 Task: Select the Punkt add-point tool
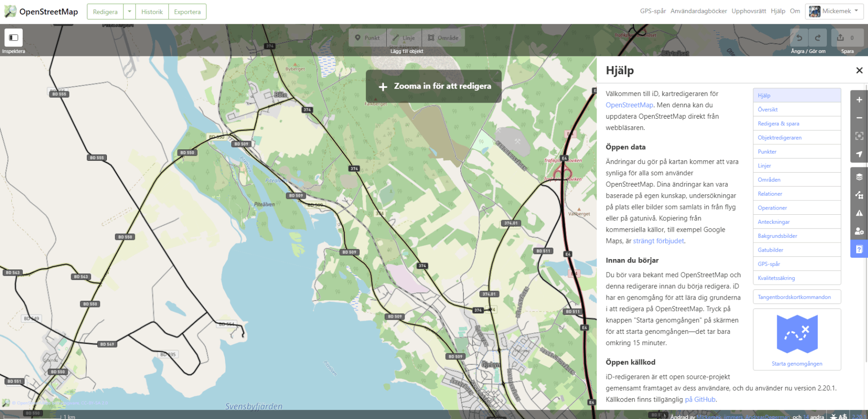coord(367,38)
